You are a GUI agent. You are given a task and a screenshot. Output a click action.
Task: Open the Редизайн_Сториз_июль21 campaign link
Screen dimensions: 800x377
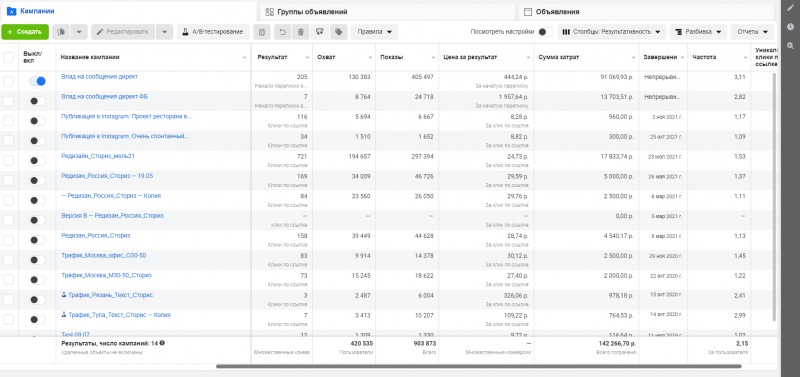tap(98, 156)
